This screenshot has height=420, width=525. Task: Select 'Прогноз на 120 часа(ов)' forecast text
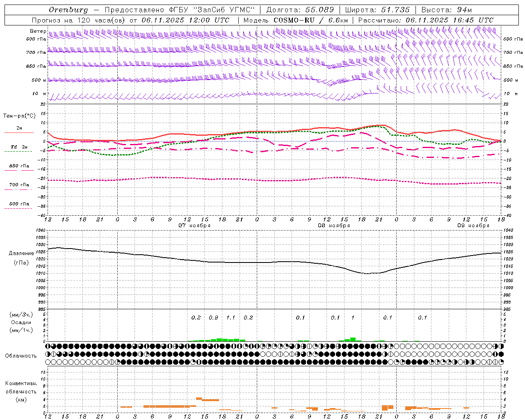click(x=79, y=20)
